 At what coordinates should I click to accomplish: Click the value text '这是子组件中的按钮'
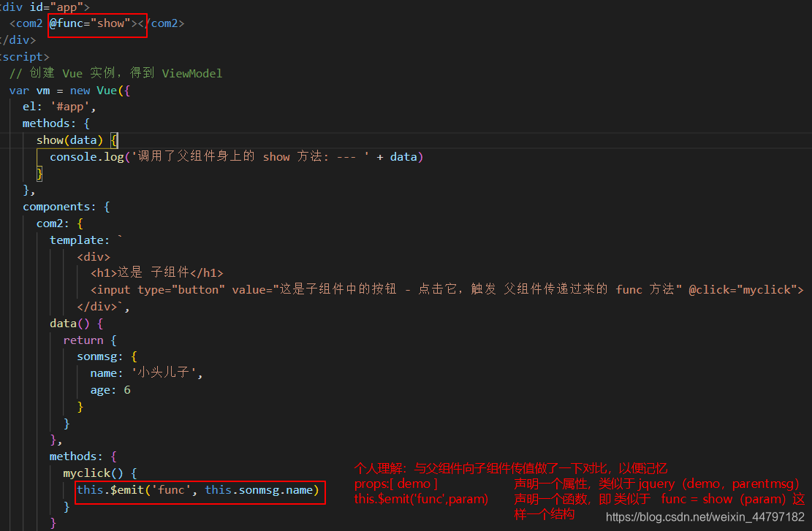click(x=338, y=289)
